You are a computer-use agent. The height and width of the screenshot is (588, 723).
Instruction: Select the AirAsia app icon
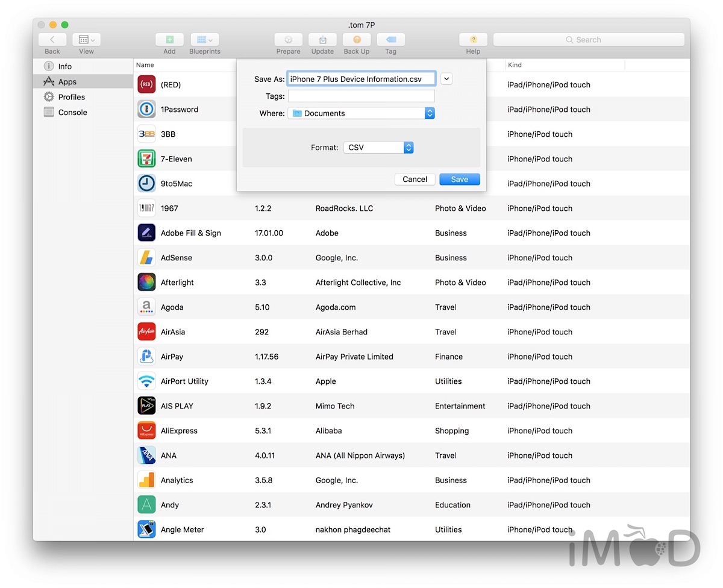[x=146, y=332]
